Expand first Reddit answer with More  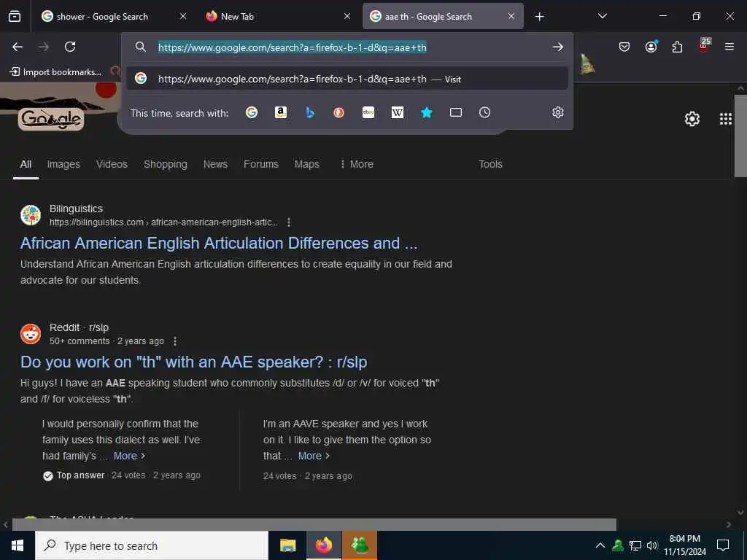point(129,456)
